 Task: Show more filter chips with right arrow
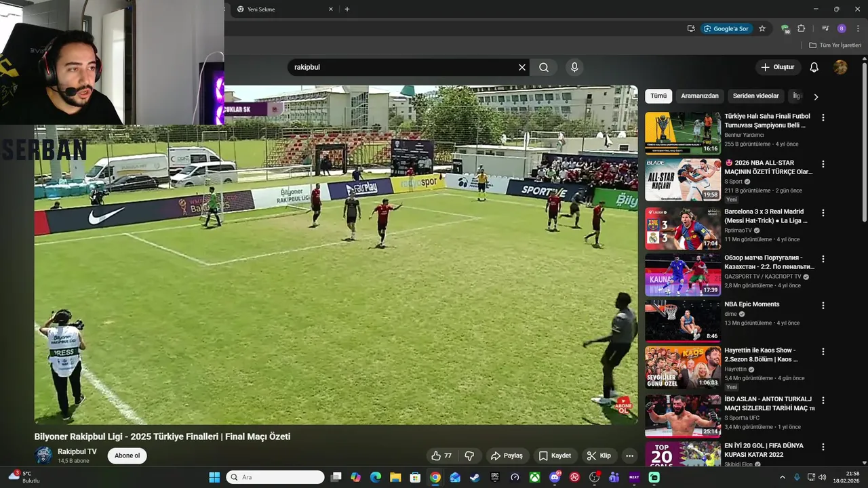click(816, 97)
